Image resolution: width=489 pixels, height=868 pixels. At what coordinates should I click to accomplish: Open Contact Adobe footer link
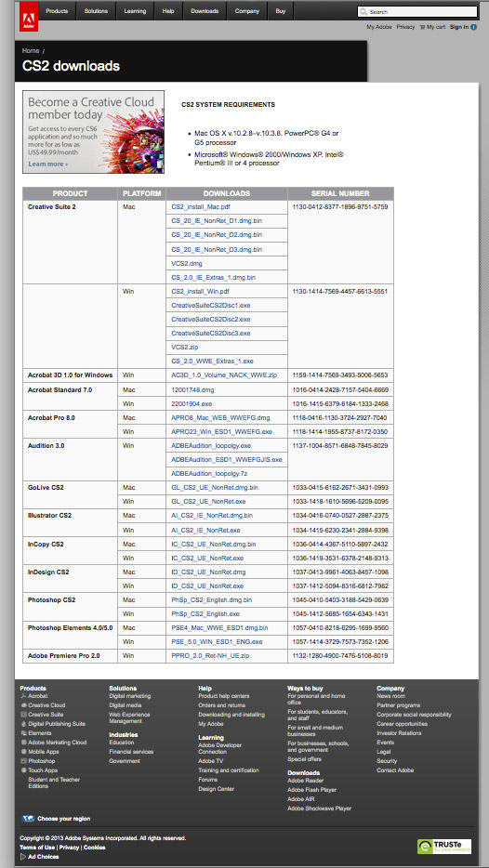click(x=395, y=770)
